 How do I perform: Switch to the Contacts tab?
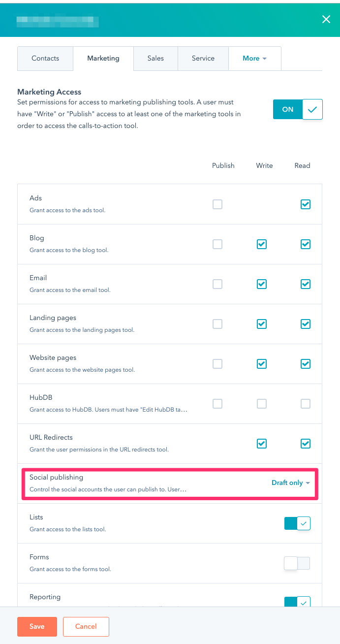(x=45, y=59)
